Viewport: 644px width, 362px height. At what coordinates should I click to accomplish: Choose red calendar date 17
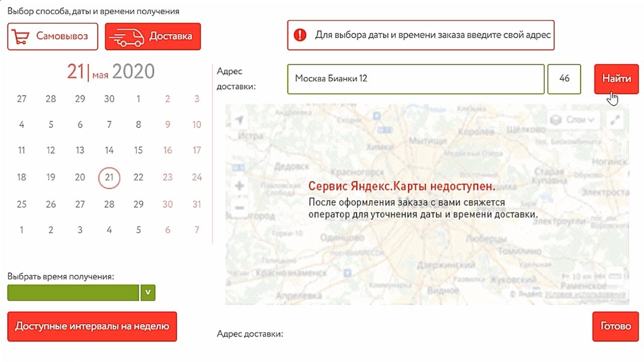click(197, 150)
